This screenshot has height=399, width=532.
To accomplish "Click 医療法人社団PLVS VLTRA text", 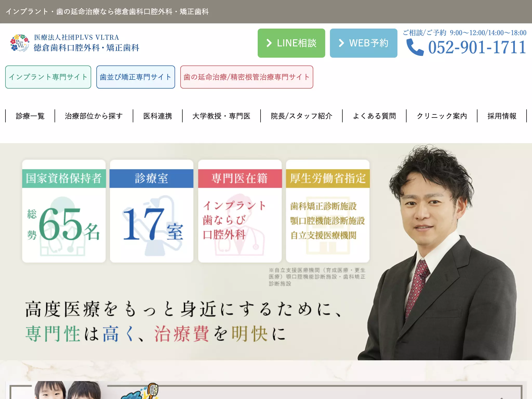I will (x=77, y=37).
